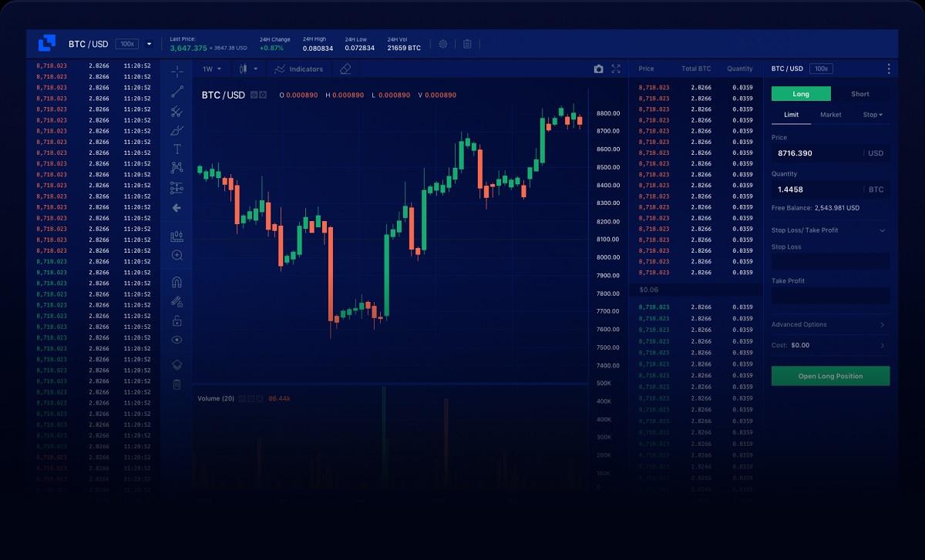Image resolution: width=925 pixels, height=560 pixels.
Task: Click the Total BTC column header
Action: (x=696, y=69)
